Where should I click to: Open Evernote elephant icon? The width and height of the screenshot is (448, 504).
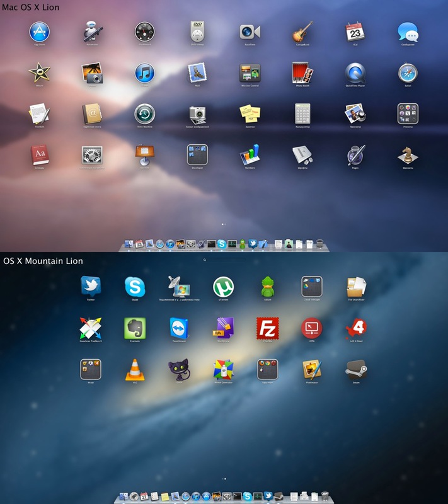(x=135, y=328)
